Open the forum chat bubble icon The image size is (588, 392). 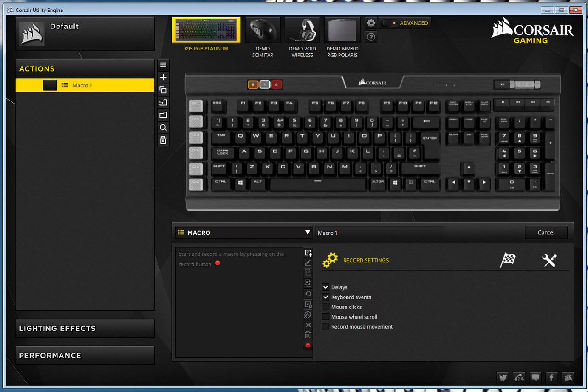535,378
